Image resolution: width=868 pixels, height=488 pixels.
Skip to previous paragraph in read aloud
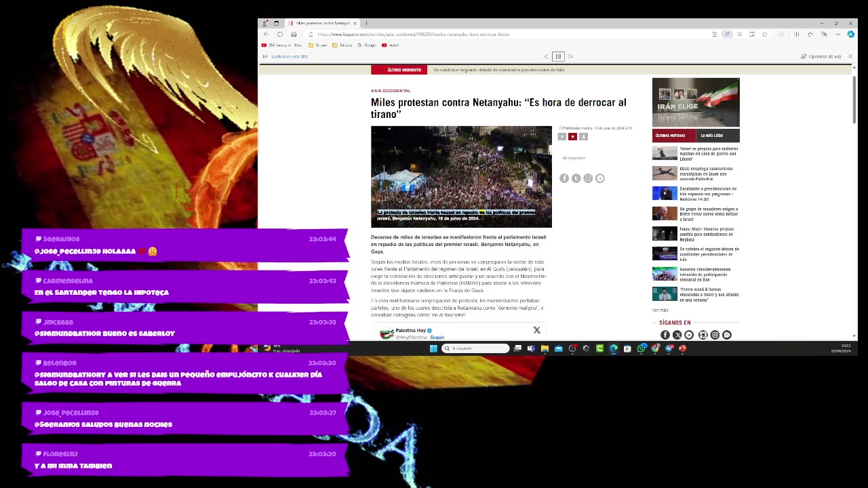546,56
